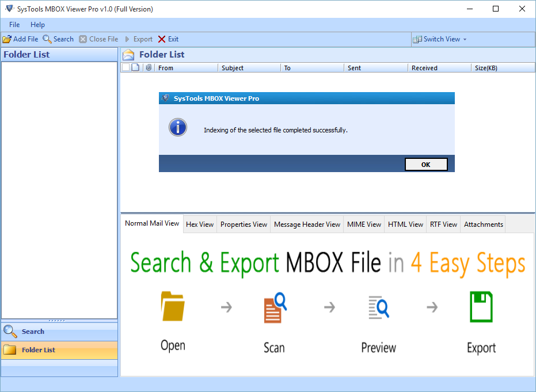Click the Export arrow icon in toolbar

[127, 39]
